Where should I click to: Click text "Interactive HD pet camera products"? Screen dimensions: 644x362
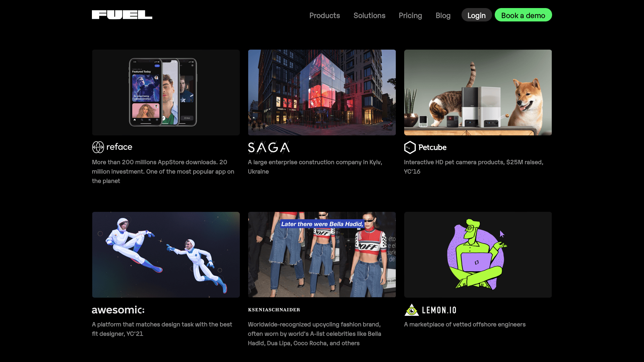click(454, 162)
